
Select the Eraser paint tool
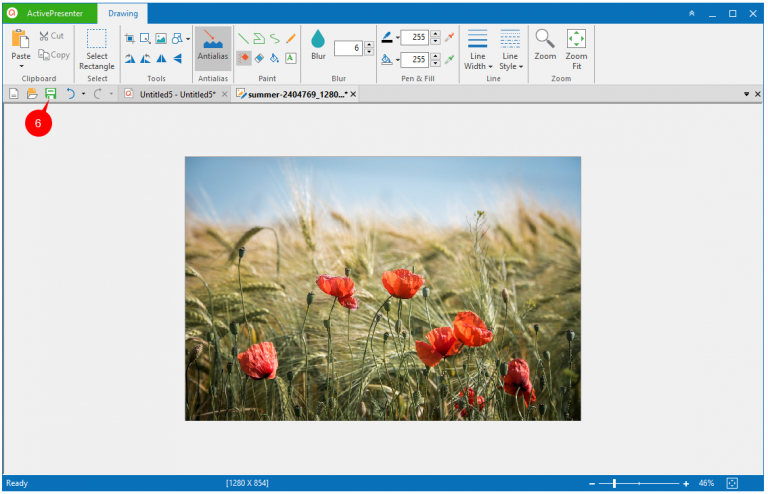pyautogui.click(x=259, y=58)
